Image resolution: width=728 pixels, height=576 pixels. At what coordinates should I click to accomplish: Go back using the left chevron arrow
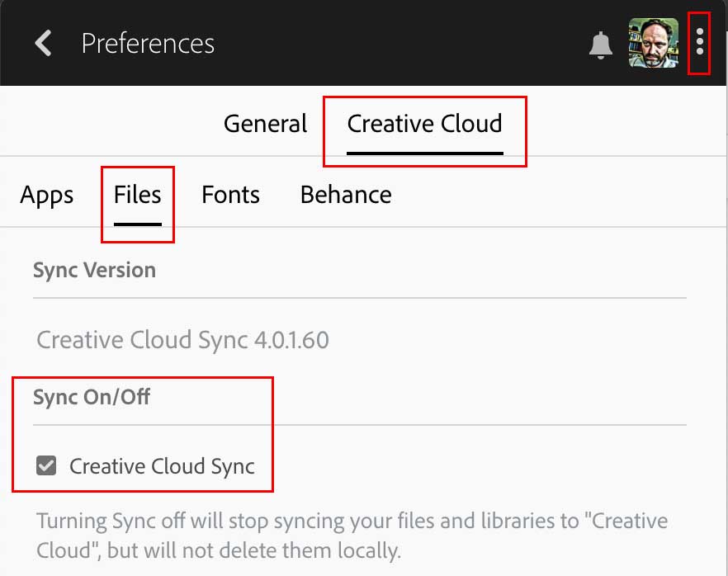pos(43,43)
